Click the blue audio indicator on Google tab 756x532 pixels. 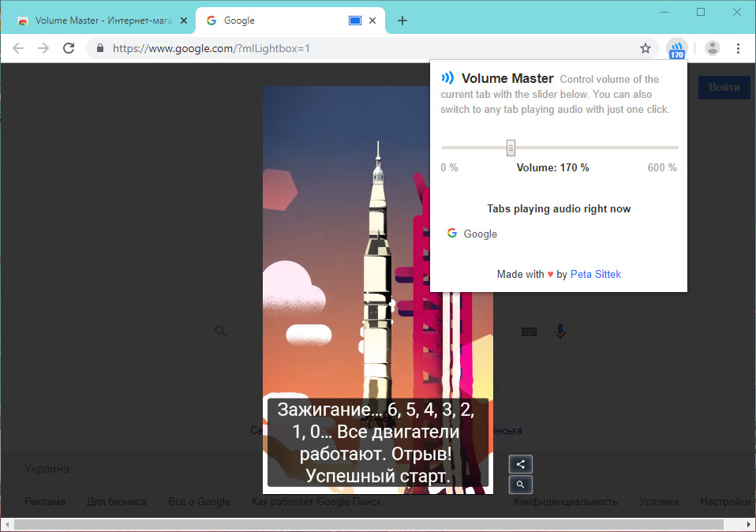355,21
